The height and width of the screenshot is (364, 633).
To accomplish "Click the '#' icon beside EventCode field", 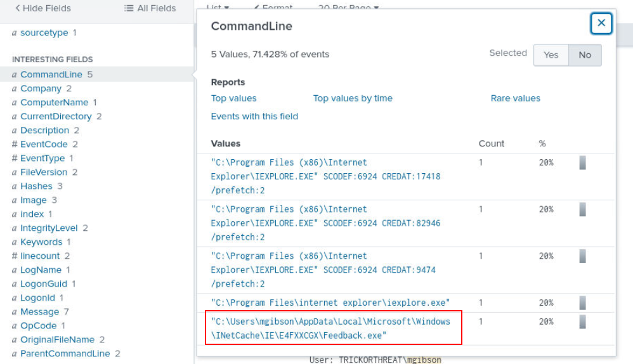I will pos(15,145).
